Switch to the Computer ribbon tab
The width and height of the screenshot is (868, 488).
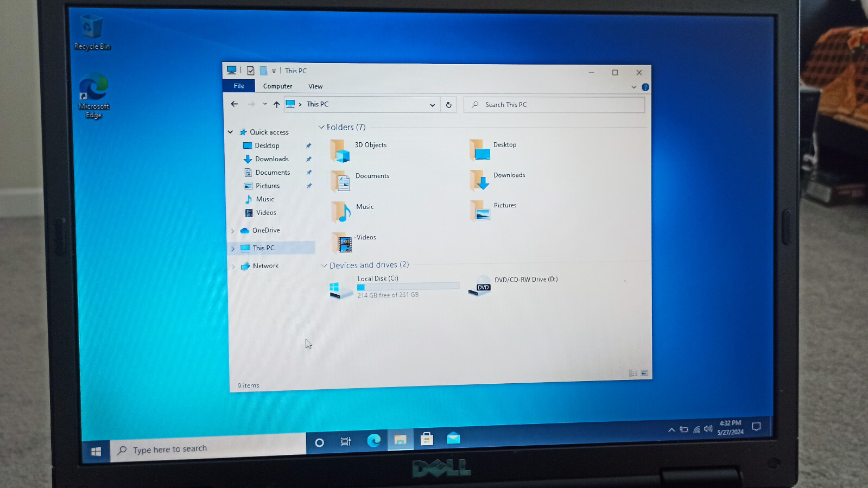[277, 86]
